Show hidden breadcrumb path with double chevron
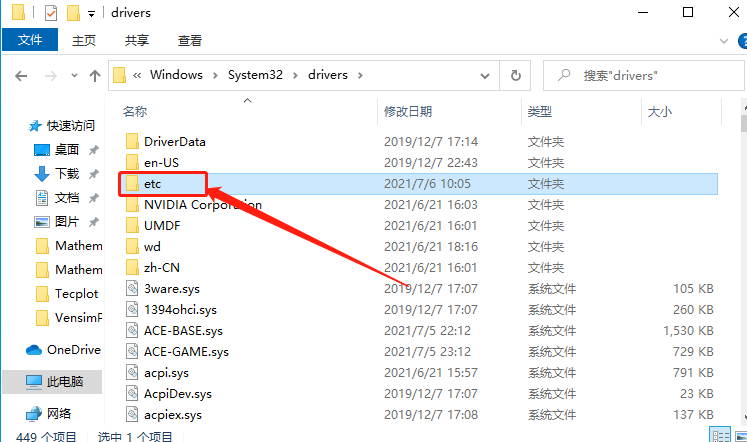747x442 pixels. [137, 75]
